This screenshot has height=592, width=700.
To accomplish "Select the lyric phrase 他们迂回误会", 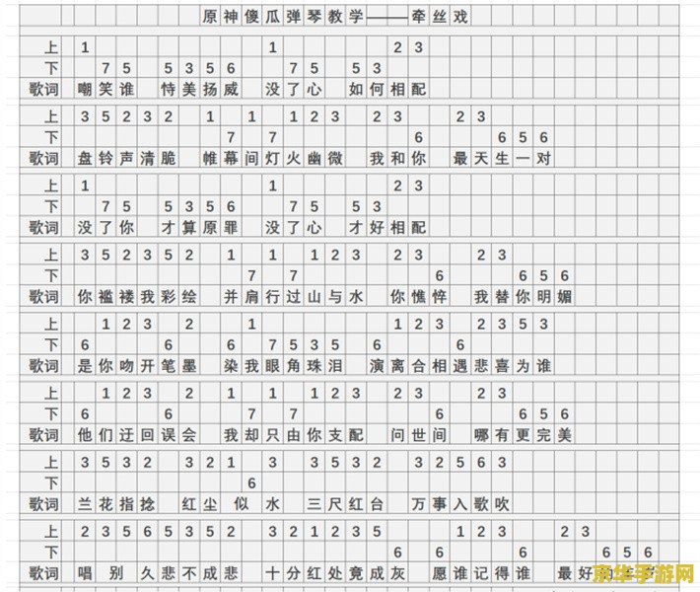I will (x=137, y=434).
